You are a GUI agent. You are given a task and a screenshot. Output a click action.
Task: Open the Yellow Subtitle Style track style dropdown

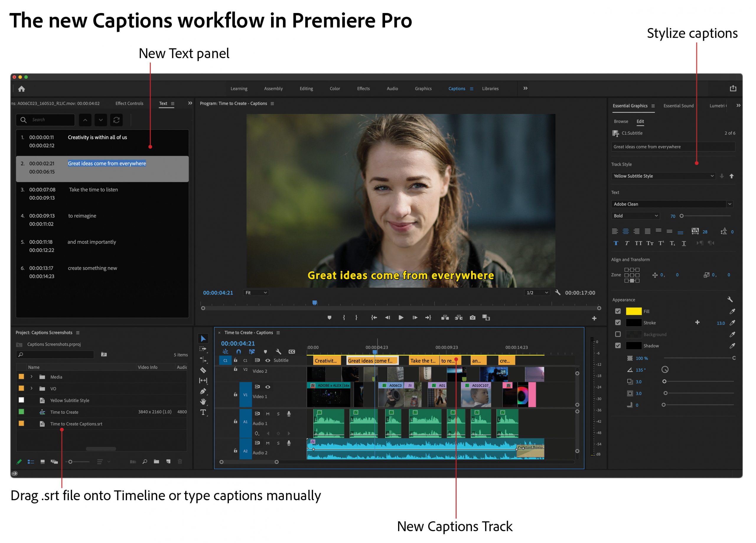click(663, 176)
